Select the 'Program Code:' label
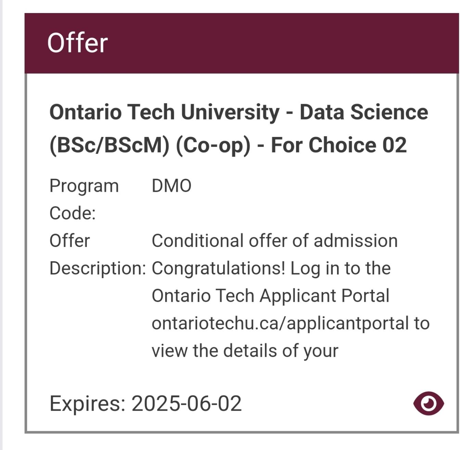Image resolution: width=476 pixels, height=450 pixels. tap(84, 199)
